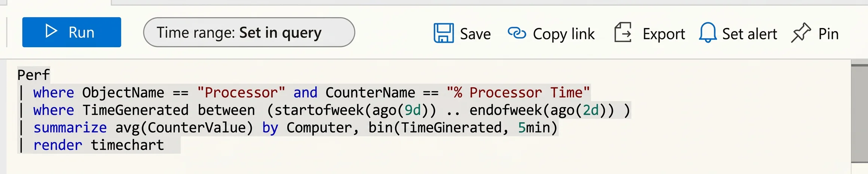
Task: Place cursor on the "% Processor Time" string
Action: click(x=518, y=92)
